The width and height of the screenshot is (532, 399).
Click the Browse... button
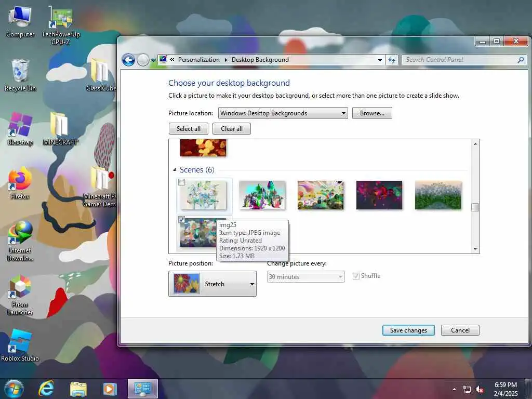pyautogui.click(x=372, y=113)
